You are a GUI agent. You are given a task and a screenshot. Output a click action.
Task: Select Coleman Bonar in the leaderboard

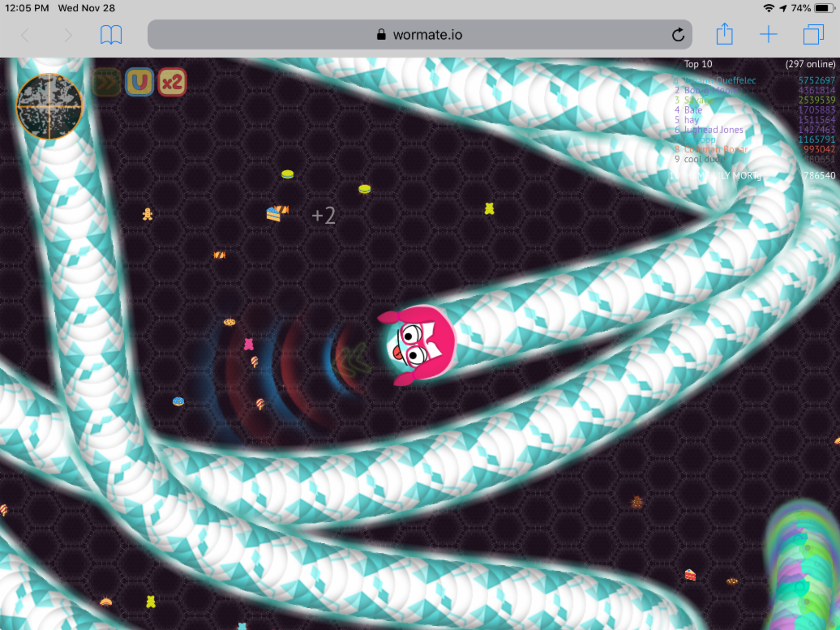[716, 149]
